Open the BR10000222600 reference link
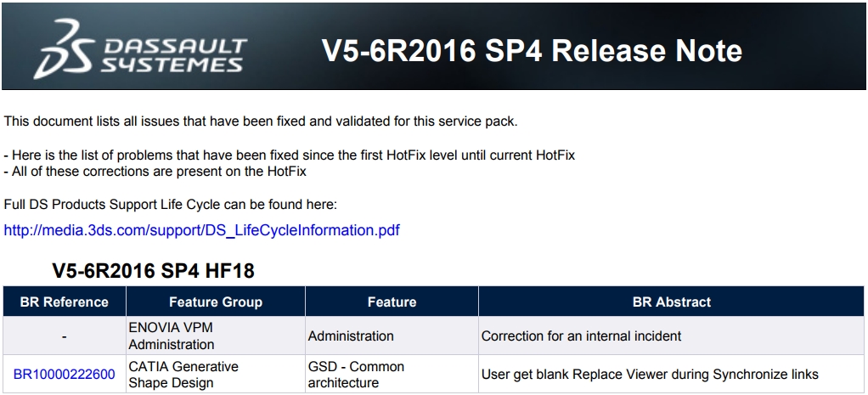 (x=65, y=375)
